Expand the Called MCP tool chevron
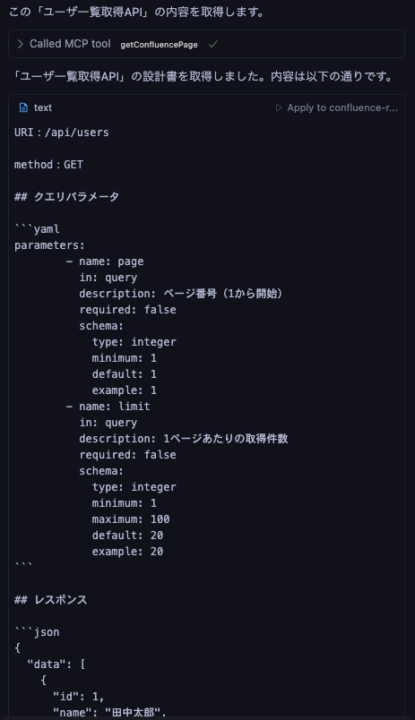This screenshot has width=415, height=720. [x=20, y=44]
